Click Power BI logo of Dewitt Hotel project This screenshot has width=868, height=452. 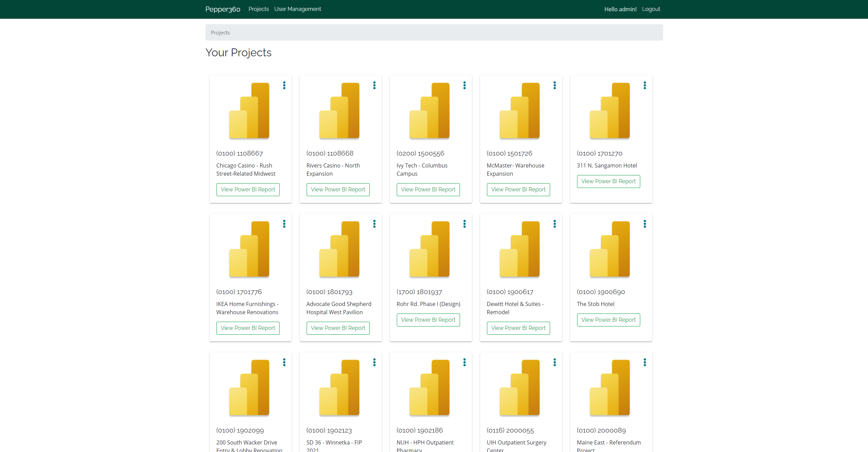point(520,249)
